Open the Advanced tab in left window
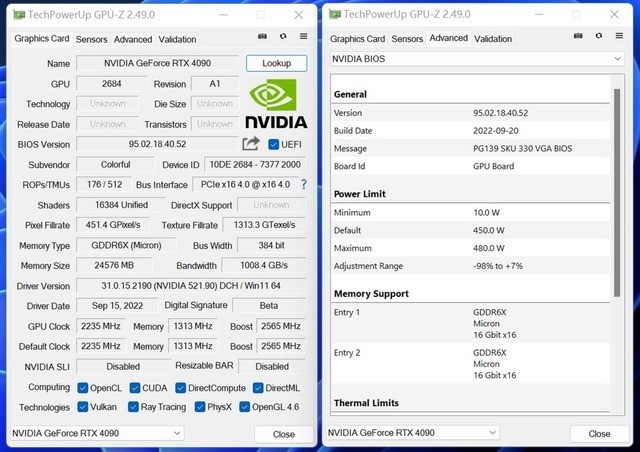 tap(133, 39)
